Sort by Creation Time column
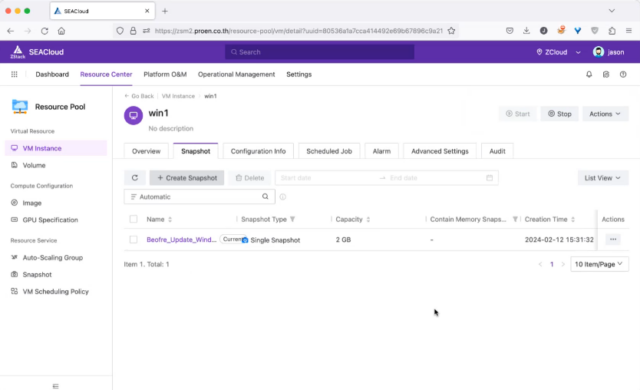 pyautogui.click(x=573, y=219)
